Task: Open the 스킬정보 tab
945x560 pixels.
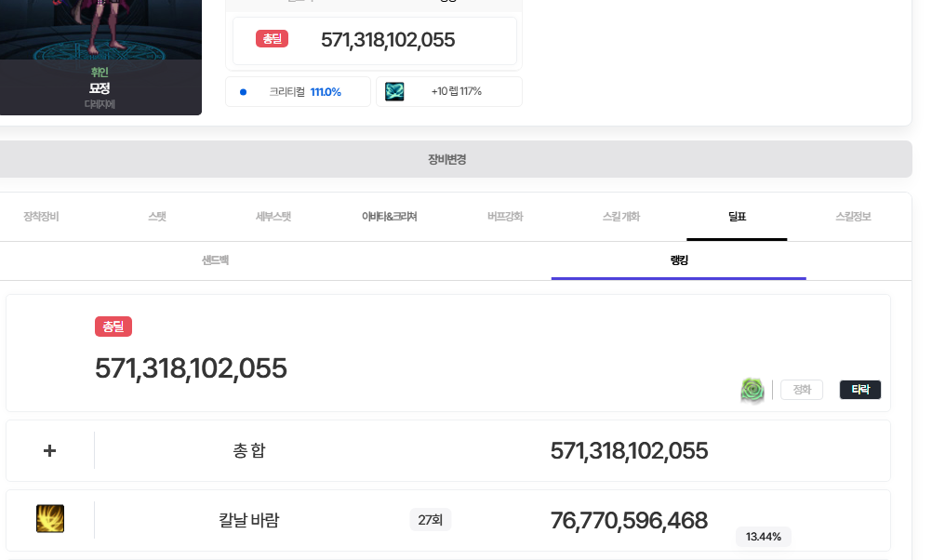Action: (x=853, y=217)
